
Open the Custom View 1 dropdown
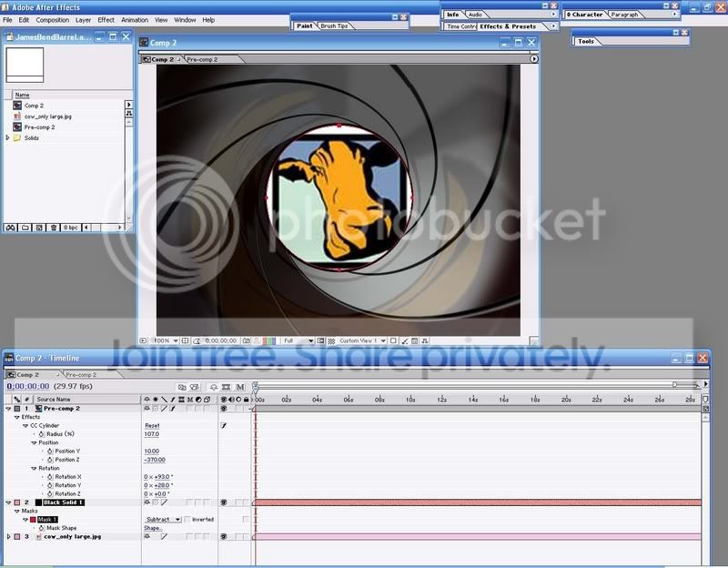point(362,341)
